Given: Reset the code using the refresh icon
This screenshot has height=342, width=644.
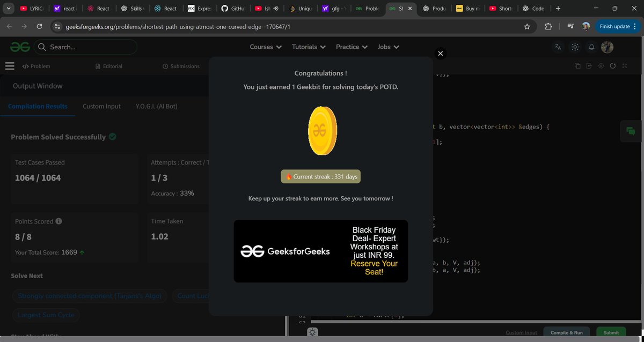Looking at the screenshot, I should point(613,65).
